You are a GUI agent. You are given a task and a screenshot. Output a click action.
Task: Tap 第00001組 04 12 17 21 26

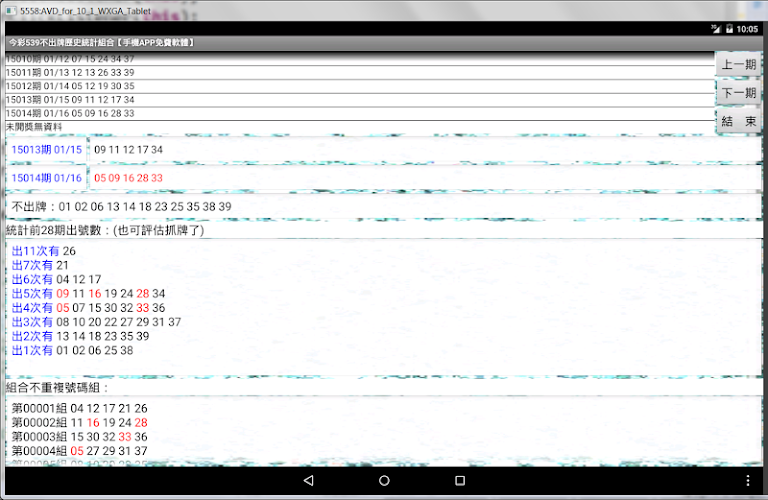pos(79,408)
